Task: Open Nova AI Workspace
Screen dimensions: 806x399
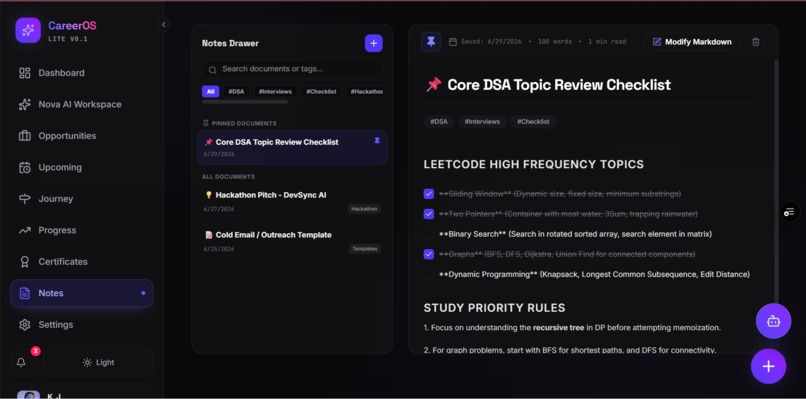Action: tap(82, 104)
